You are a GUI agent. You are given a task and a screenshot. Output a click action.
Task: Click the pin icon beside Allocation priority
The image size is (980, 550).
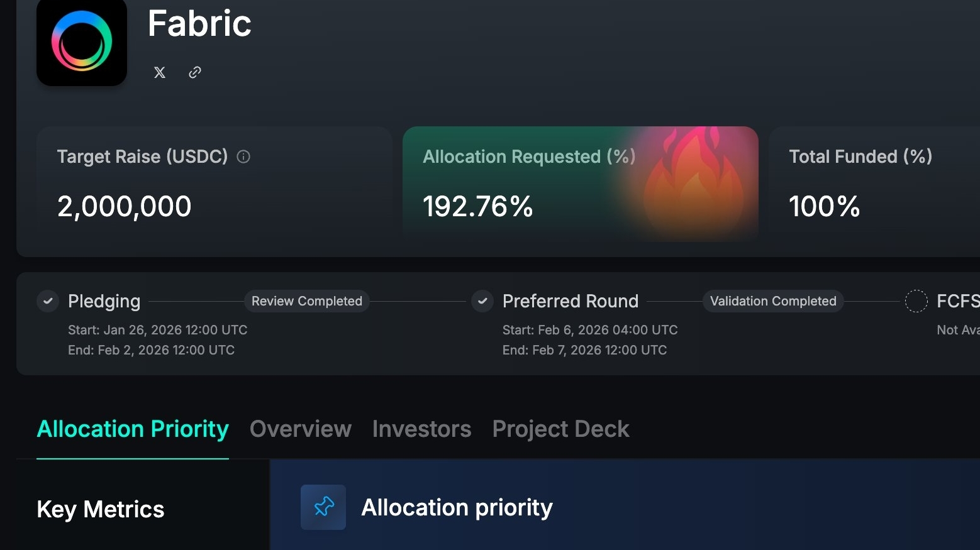click(323, 507)
